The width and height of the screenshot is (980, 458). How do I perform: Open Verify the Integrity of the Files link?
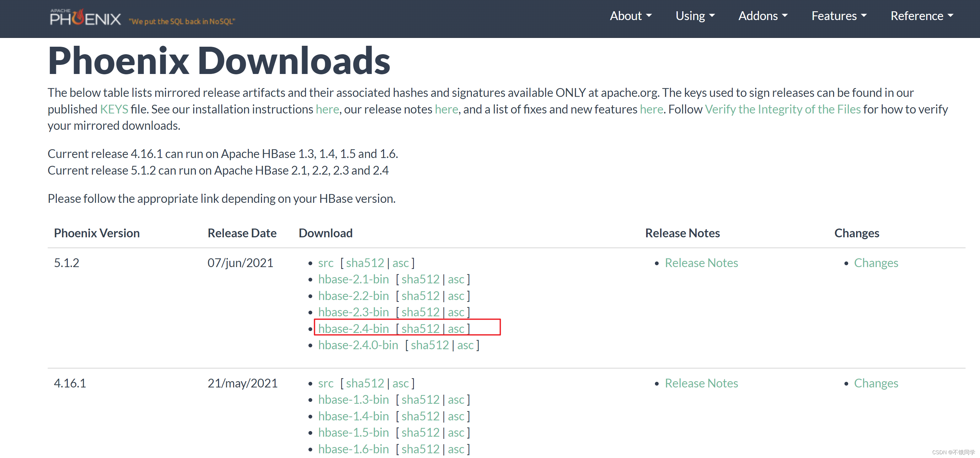pos(782,109)
